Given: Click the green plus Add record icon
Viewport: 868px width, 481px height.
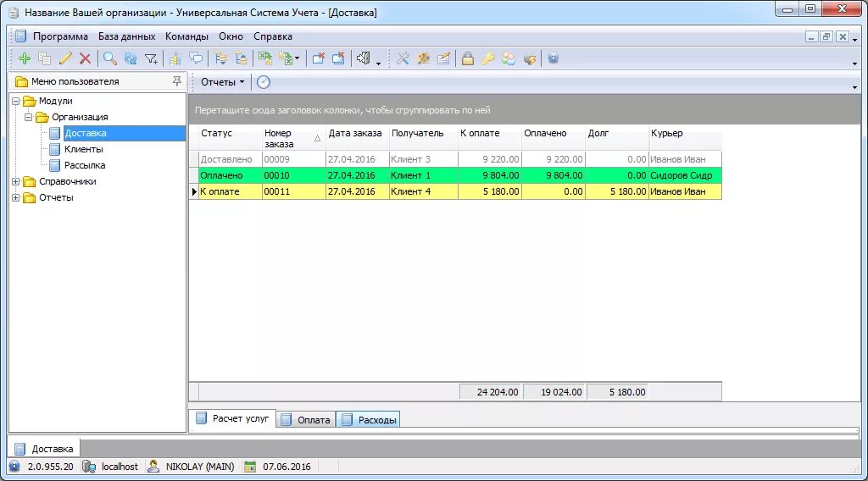Looking at the screenshot, I should [25, 58].
